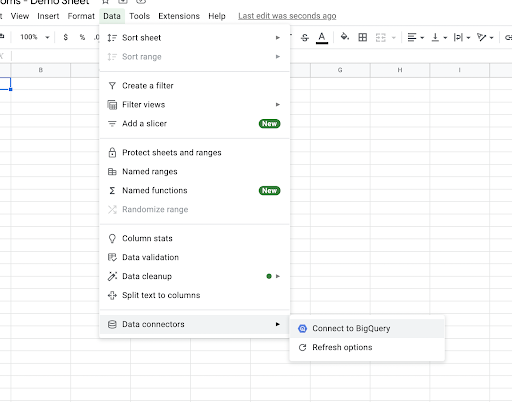Open the Help menu
This screenshot has width=512, height=402.
(x=217, y=16)
